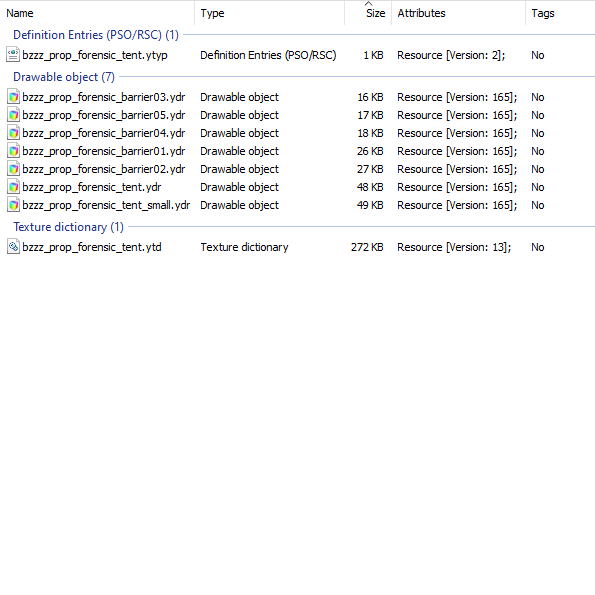
Task: Click the barrier01.ydr drawable icon
Action: click(13, 151)
